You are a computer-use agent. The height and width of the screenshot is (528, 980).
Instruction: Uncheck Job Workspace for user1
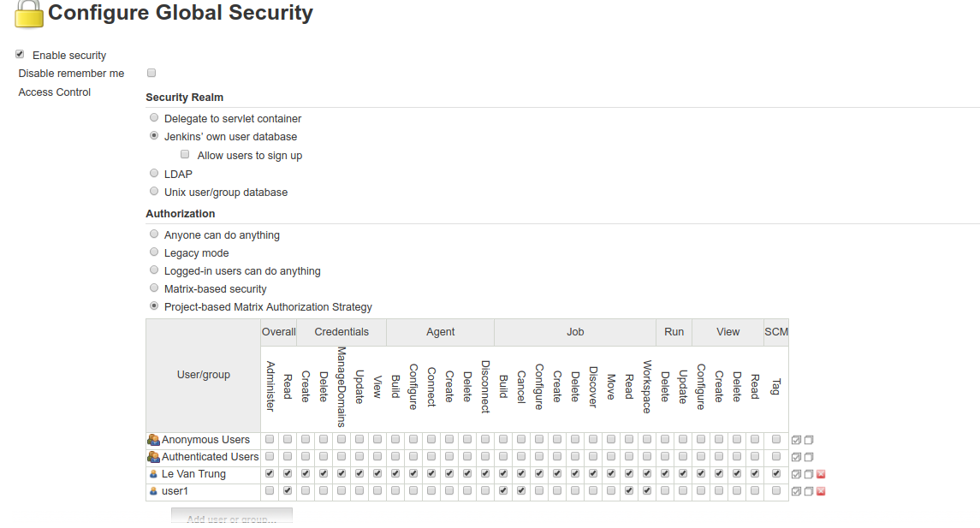[647, 490]
